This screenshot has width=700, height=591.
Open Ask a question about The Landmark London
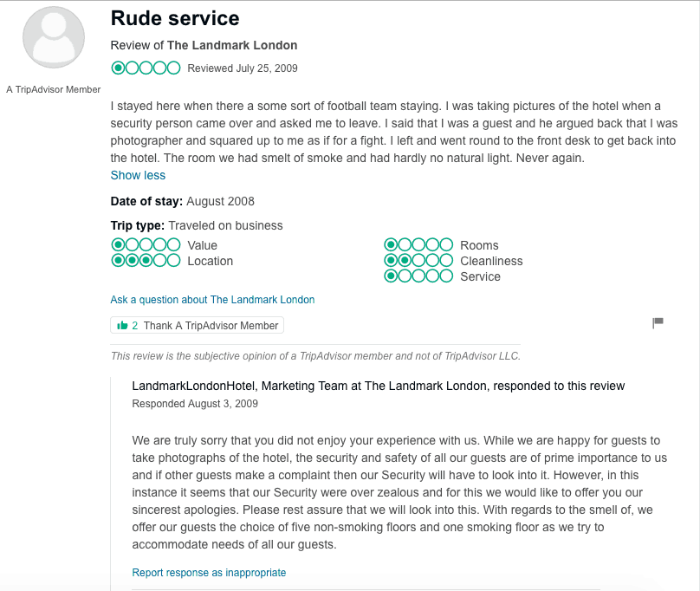click(x=212, y=300)
